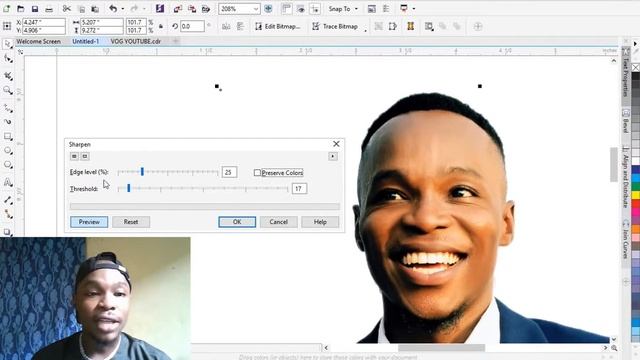Viewport: 640px width, 360px height.
Task: Undo the last action
Action: [113, 9]
